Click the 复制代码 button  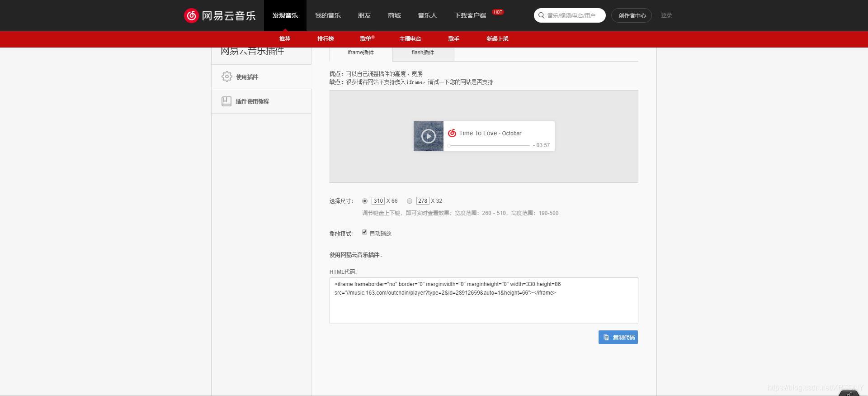(x=618, y=337)
